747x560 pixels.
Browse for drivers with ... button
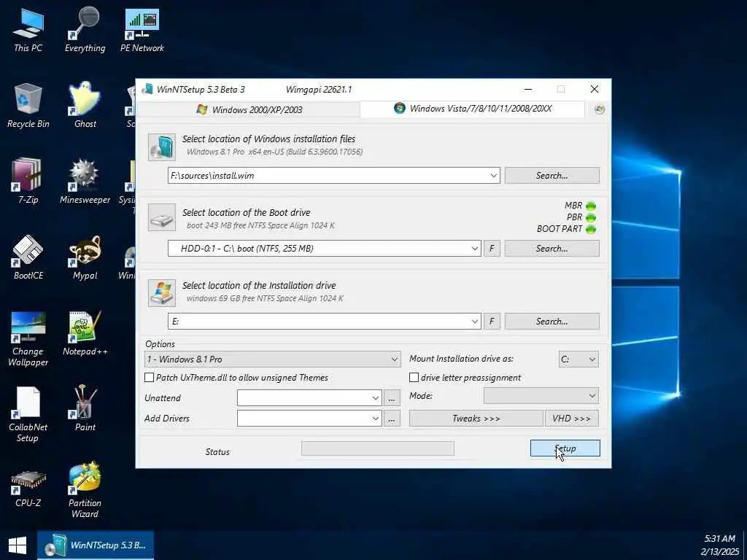(x=392, y=419)
